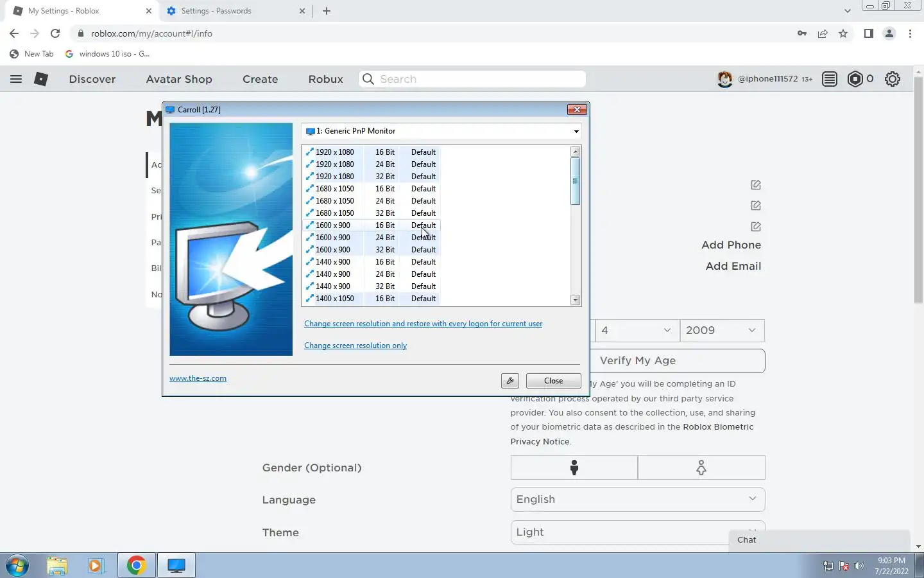Open Discover in Roblox navbar

click(x=92, y=79)
